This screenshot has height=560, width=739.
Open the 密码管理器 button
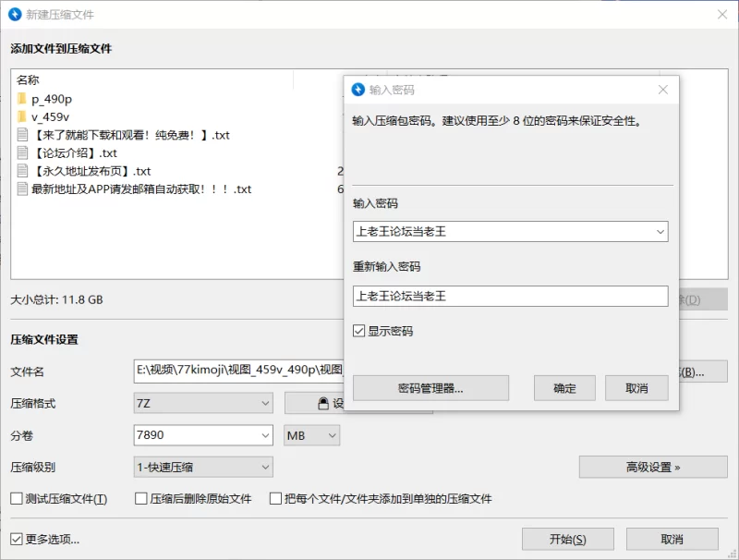pos(430,388)
